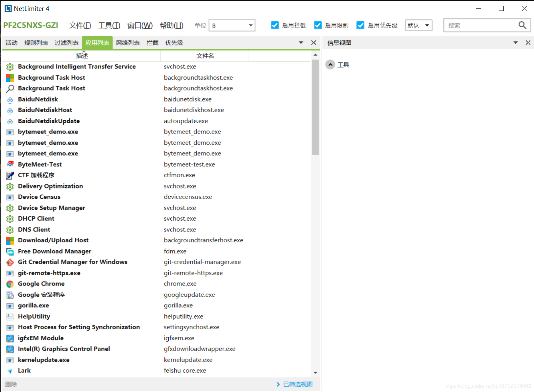Switch to the 优先级 tab

[x=174, y=43]
